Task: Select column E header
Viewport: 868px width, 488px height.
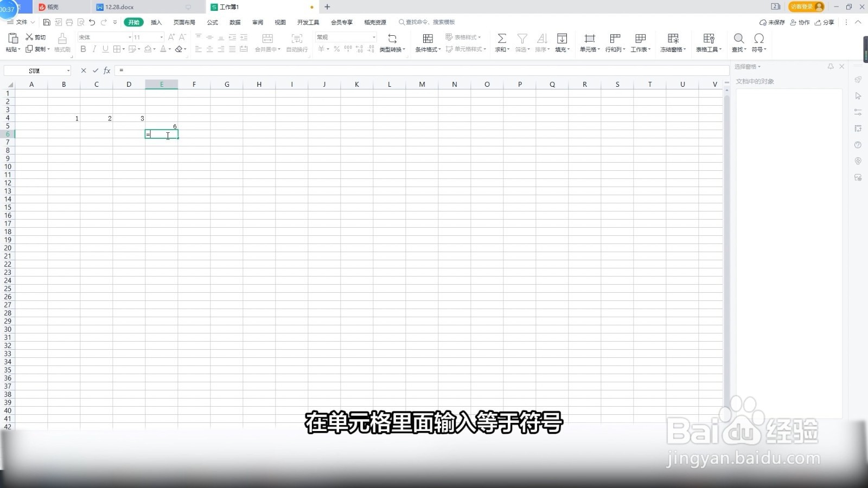Action: 162,84
